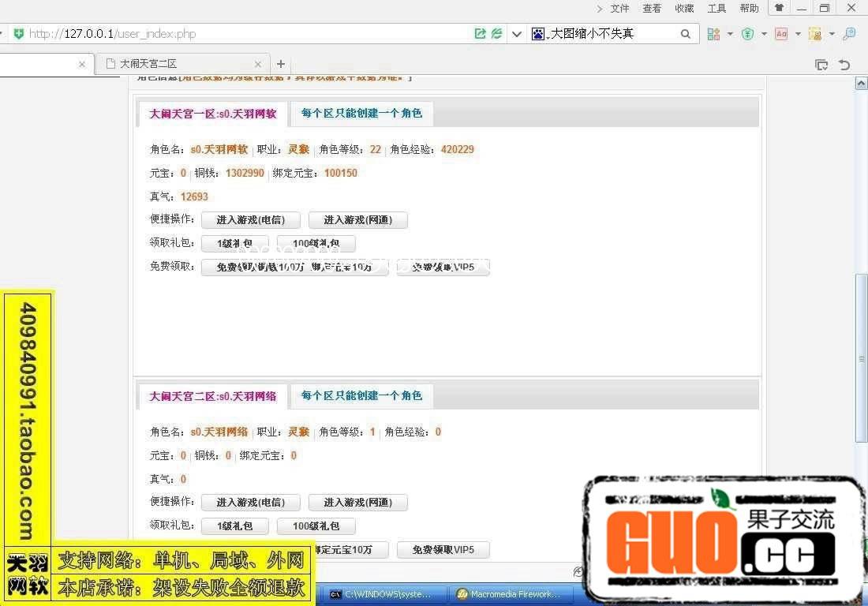This screenshot has width=868, height=606.
Task: Click the 免费领取铜钱100万 button in 一区 section
Action: 294,267
